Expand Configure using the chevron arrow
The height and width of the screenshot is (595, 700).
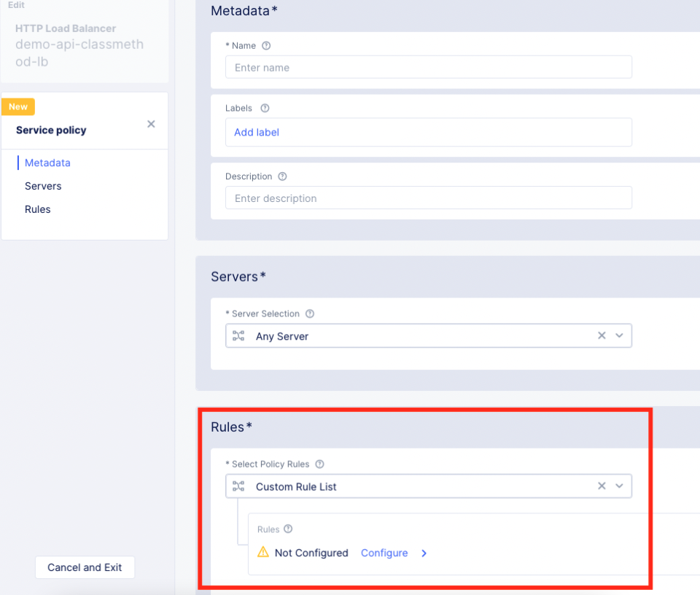pos(424,553)
